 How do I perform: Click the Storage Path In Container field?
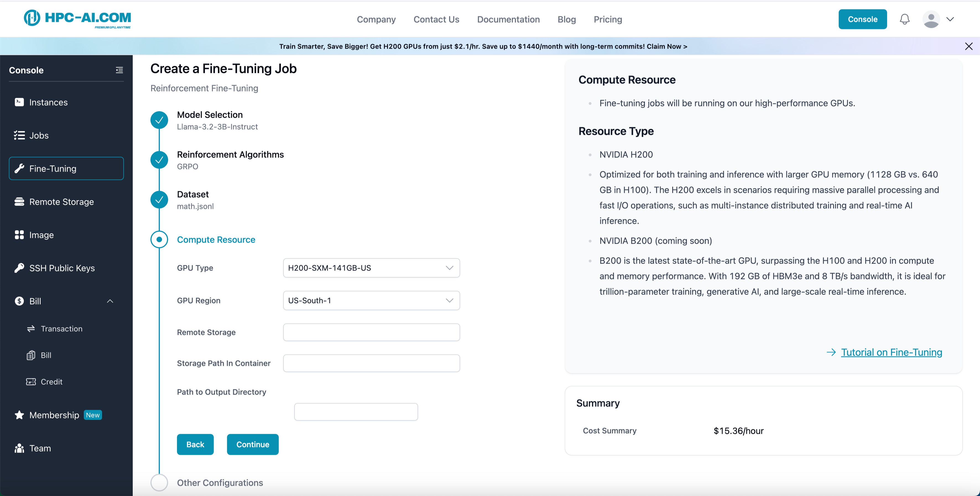click(x=371, y=363)
